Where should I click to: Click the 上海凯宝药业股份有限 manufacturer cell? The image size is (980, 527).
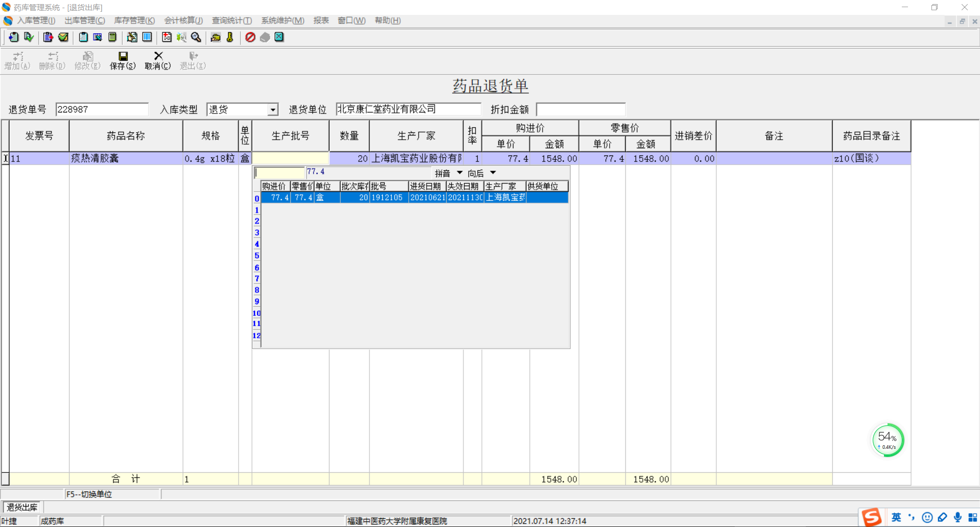tap(416, 158)
